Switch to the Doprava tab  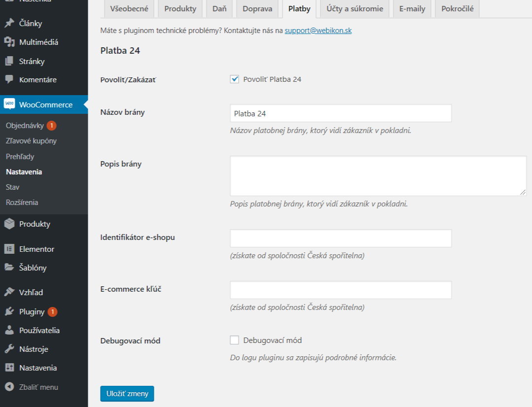point(257,8)
